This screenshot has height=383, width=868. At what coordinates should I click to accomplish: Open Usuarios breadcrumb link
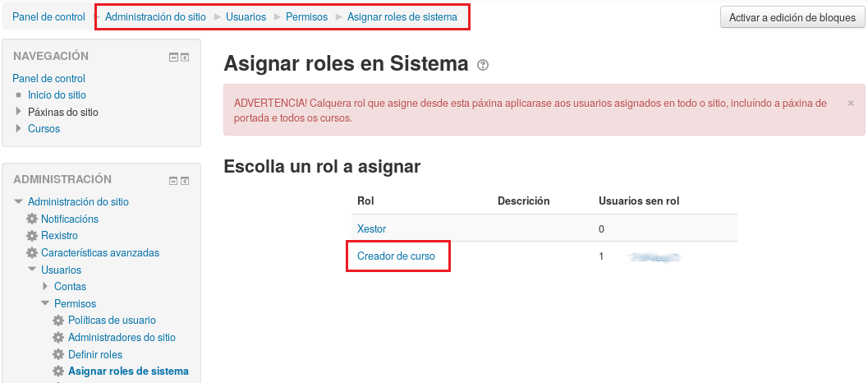coord(246,17)
